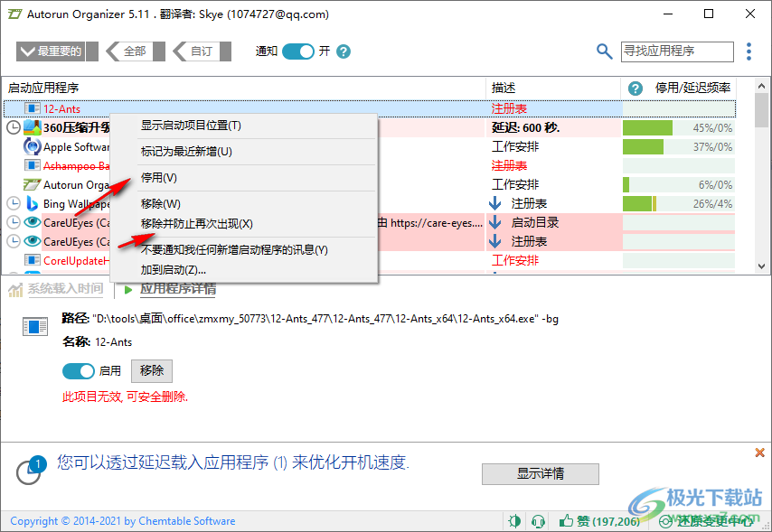Click the search magnifier icon
The image size is (772, 532).
pyautogui.click(x=604, y=51)
